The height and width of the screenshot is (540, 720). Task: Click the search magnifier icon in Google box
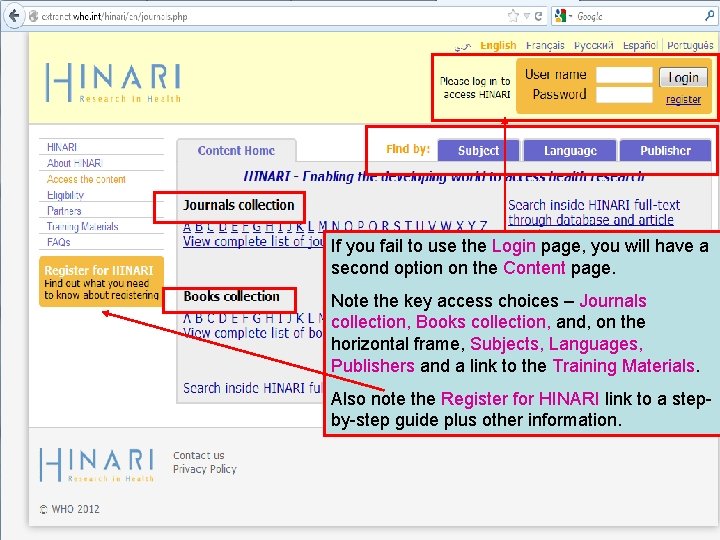pos(709,16)
